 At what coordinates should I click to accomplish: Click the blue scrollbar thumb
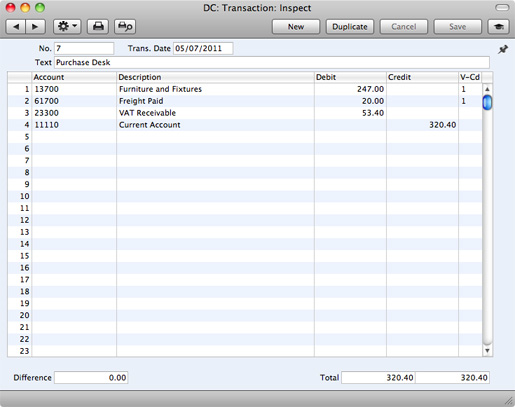(x=487, y=102)
